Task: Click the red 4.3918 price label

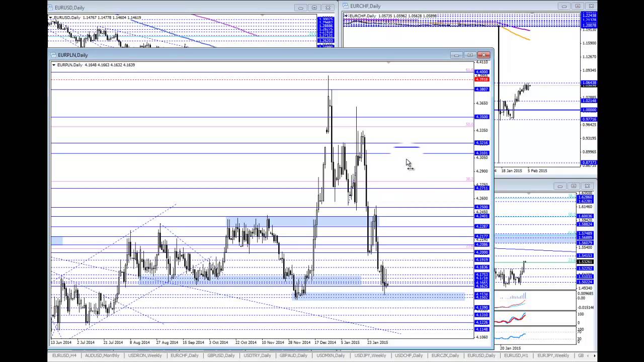Action: point(482,79)
